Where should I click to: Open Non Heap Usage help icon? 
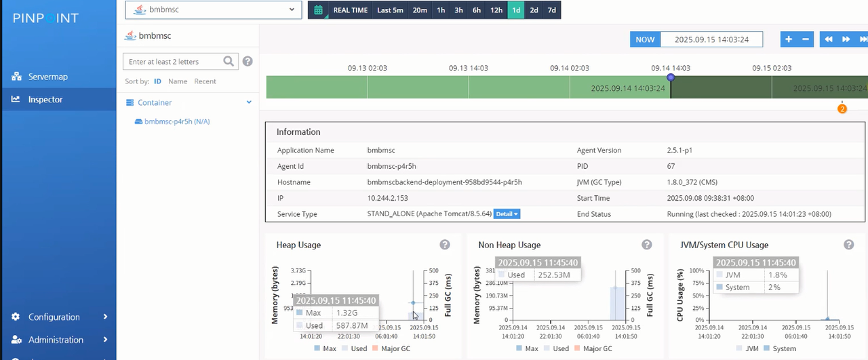pyautogui.click(x=647, y=245)
